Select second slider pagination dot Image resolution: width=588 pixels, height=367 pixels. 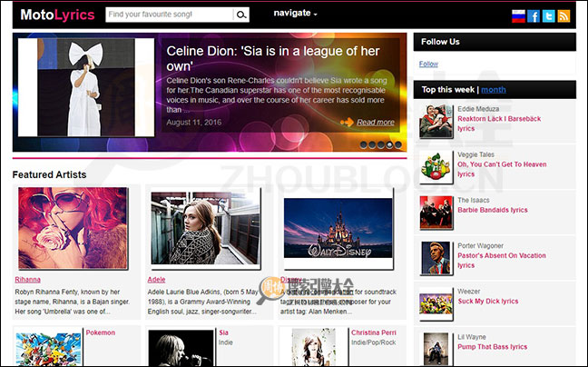pos(372,144)
